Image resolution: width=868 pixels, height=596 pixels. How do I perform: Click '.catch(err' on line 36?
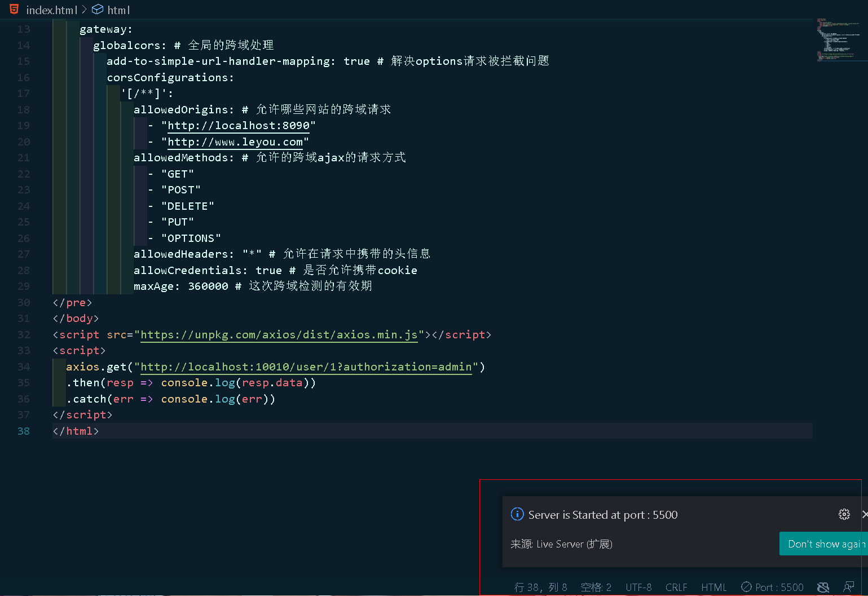click(x=100, y=399)
